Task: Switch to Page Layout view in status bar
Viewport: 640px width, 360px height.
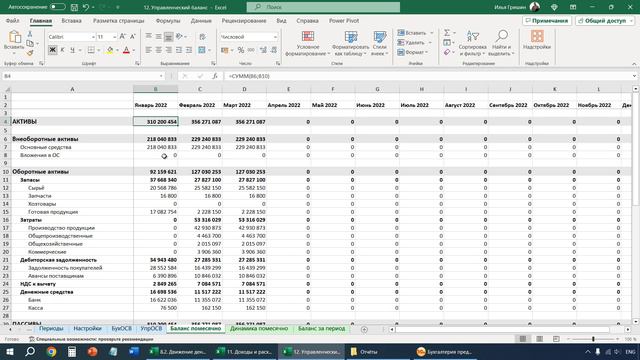Action: coord(539,339)
